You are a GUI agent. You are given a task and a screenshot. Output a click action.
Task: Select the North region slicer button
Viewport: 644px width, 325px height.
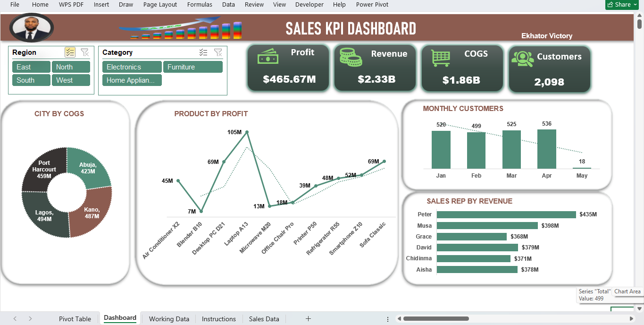[x=71, y=67]
